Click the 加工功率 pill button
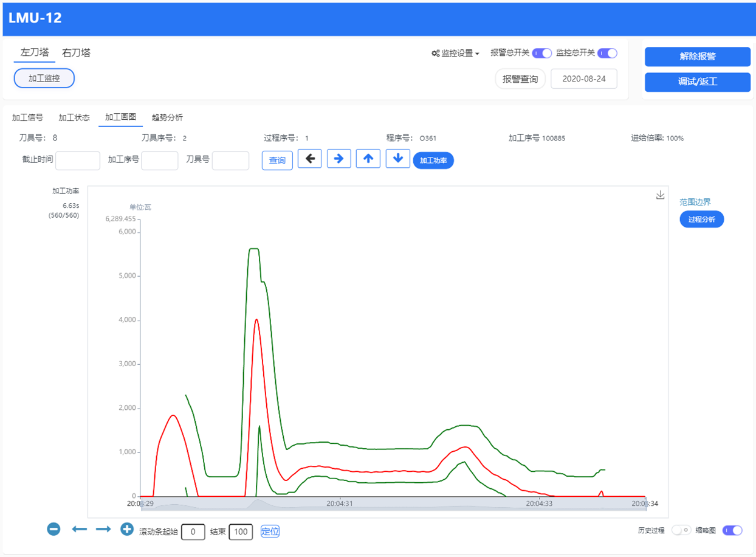756x557 pixels. click(x=433, y=161)
